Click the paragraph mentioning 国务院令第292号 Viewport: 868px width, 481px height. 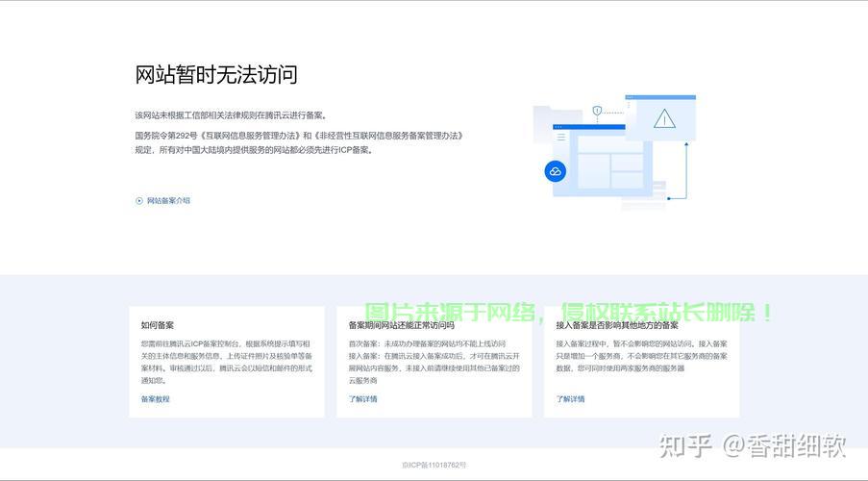click(x=299, y=142)
